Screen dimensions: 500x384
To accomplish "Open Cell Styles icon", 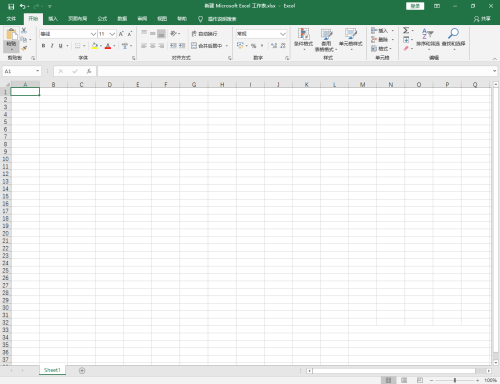I will pos(351,34).
